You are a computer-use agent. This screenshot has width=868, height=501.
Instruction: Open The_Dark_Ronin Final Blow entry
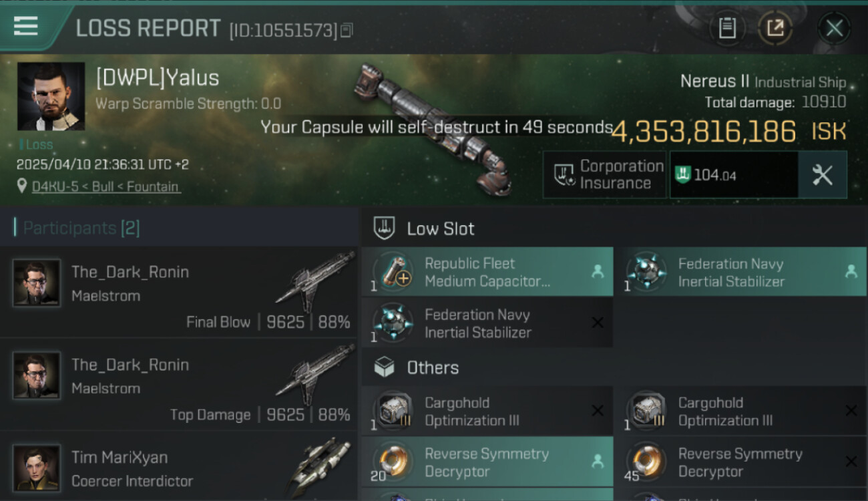point(180,293)
